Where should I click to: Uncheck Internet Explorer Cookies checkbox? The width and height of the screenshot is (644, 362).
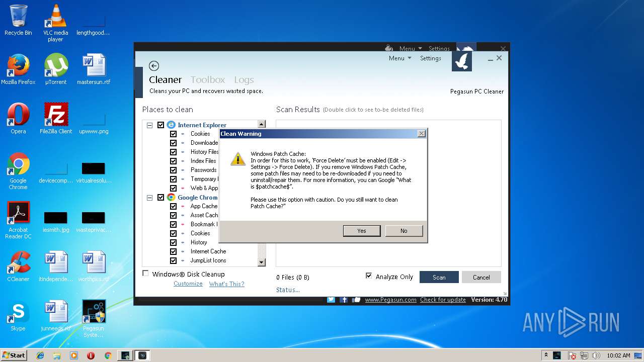(173, 134)
